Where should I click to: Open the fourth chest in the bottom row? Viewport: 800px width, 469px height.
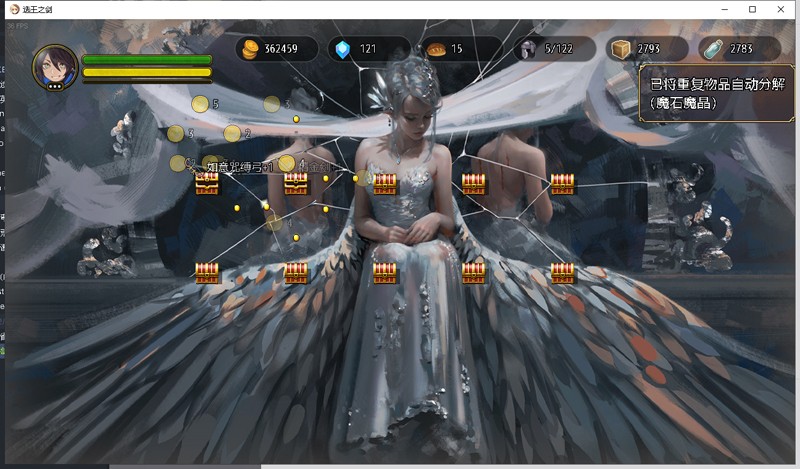click(473, 273)
